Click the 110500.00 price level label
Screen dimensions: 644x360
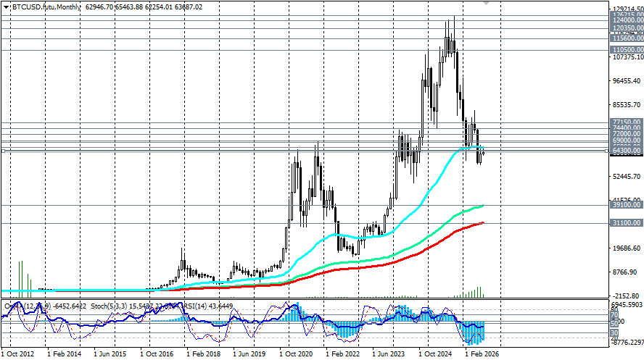[627, 49]
